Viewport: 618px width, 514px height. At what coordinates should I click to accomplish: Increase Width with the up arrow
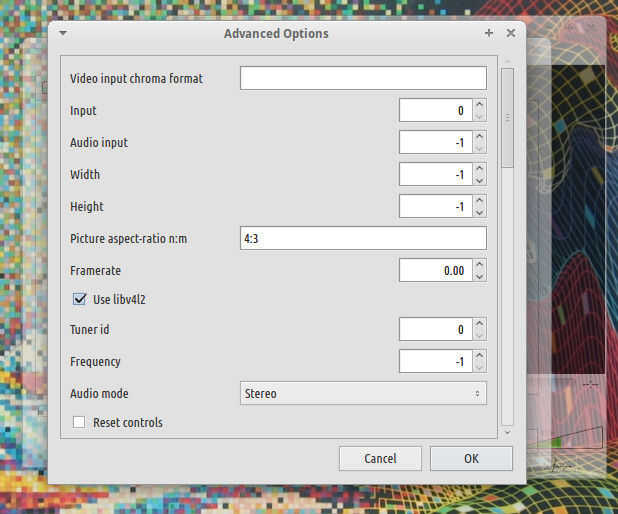point(479,168)
